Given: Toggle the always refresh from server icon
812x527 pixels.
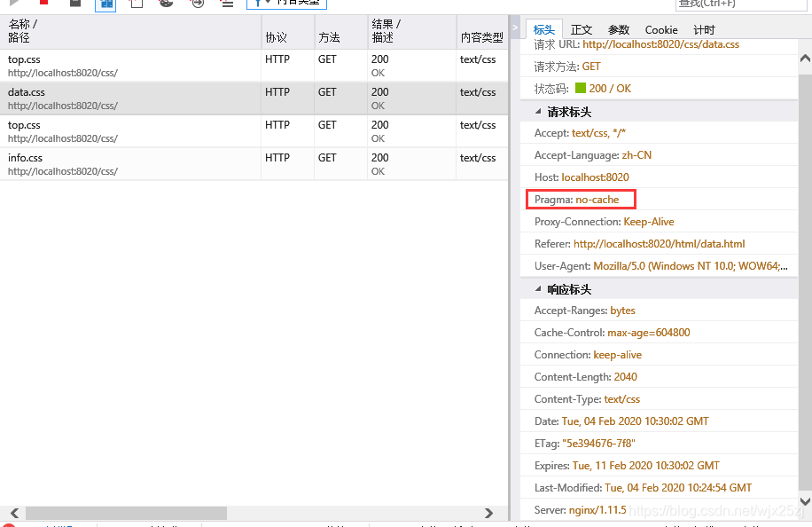Looking at the screenshot, I should click(x=105, y=4).
